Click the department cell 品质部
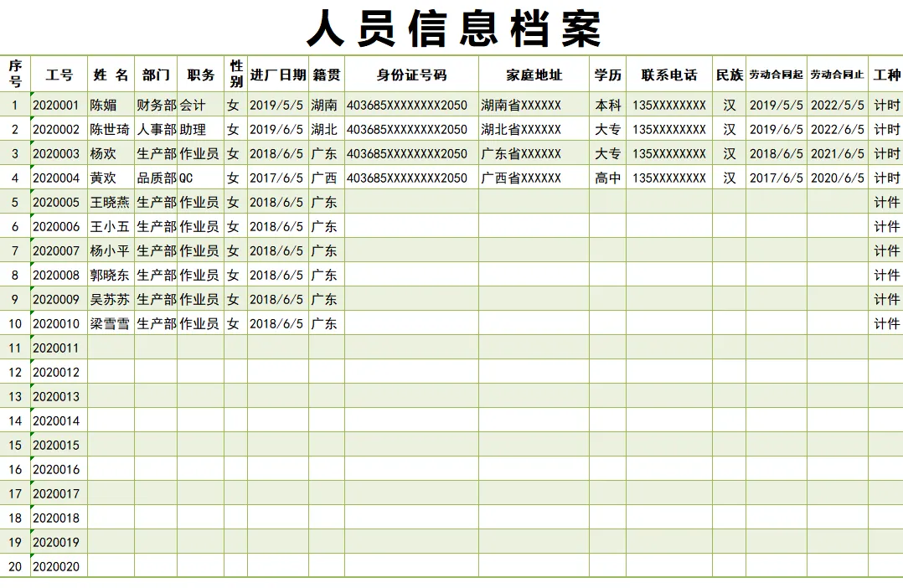Screen dimensions: 903x588 coord(156,178)
